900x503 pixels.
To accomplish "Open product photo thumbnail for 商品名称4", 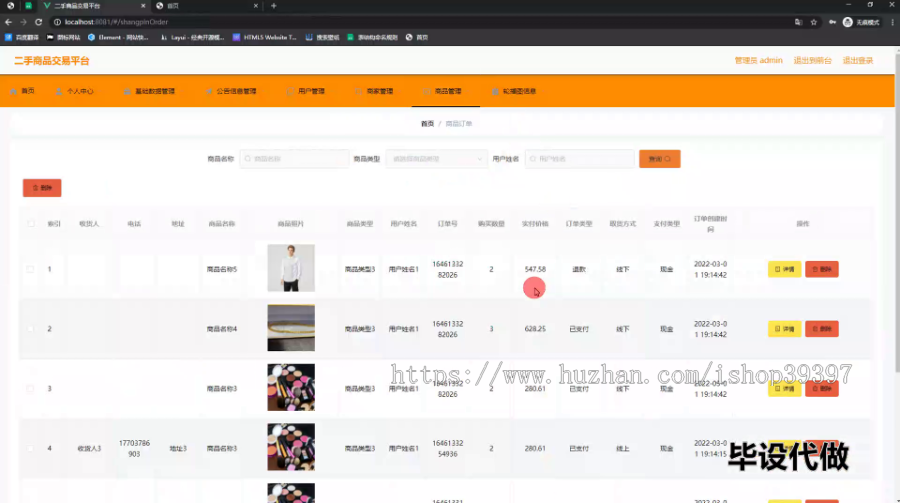I will 291,328.
